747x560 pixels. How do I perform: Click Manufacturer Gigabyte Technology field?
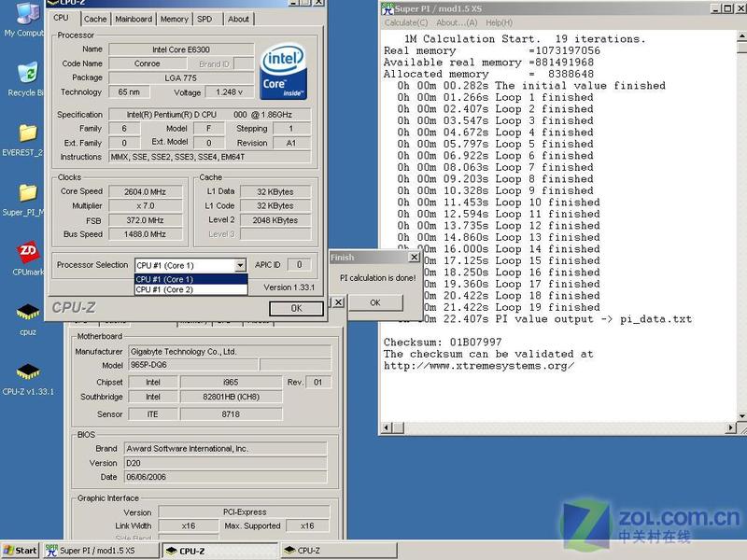click(x=230, y=352)
